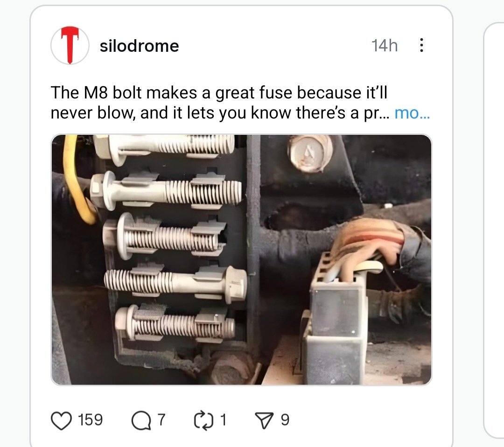Open silodrome's red T profile avatar
This screenshot has width=504, height=447.
click(70, 45)
